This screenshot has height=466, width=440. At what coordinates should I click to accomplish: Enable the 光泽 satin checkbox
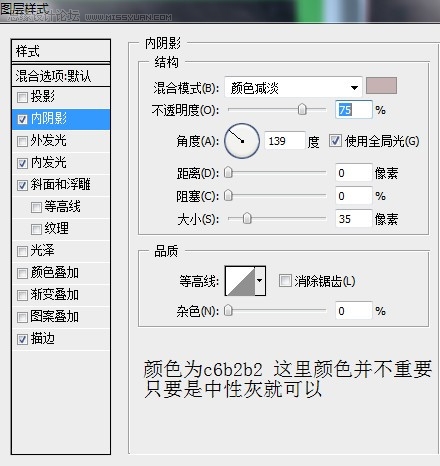(x=22, y=251)
